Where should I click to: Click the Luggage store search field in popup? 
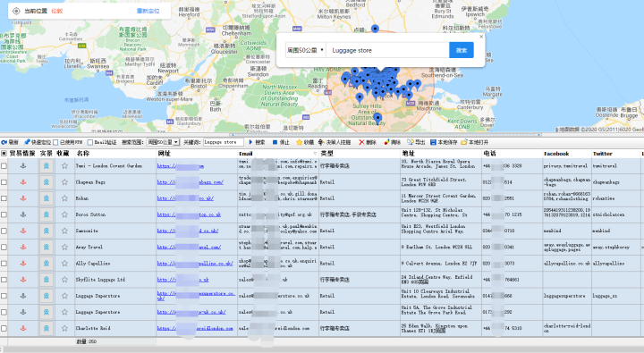coord(387,50)
